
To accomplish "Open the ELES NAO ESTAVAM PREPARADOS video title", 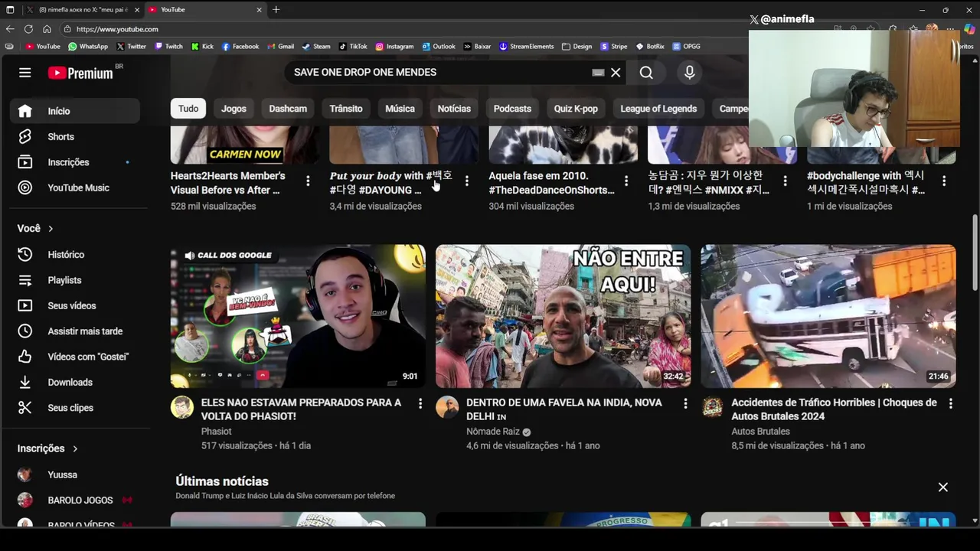I will pos(301,409).
